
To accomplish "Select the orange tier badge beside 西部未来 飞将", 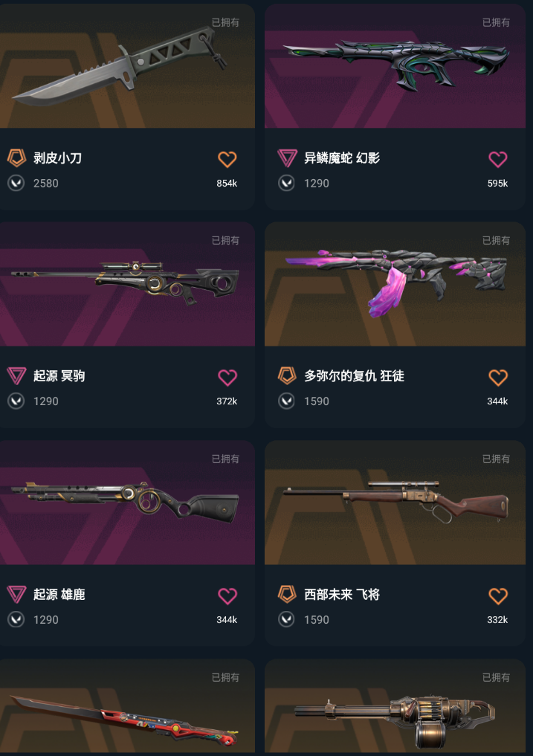I will [287, 595].
